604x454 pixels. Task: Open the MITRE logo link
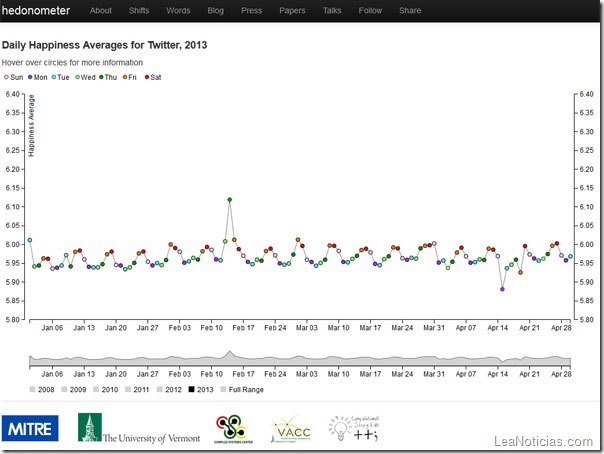[x=30, y=427]
